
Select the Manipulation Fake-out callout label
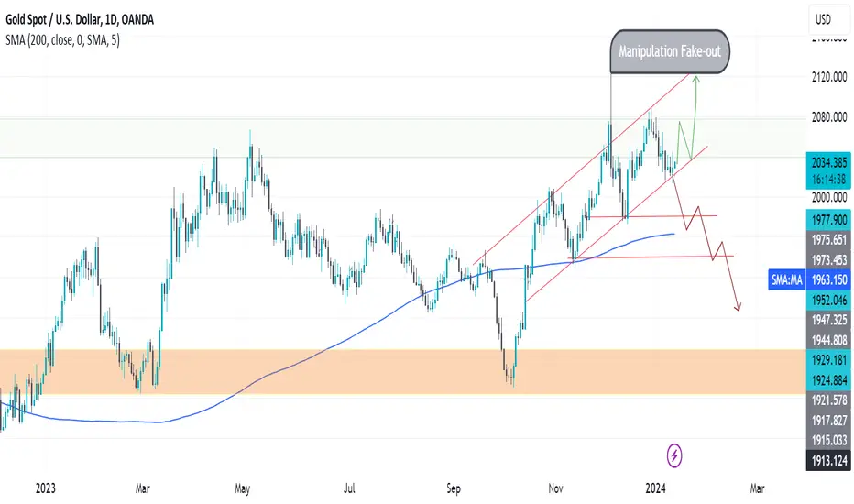670,51
